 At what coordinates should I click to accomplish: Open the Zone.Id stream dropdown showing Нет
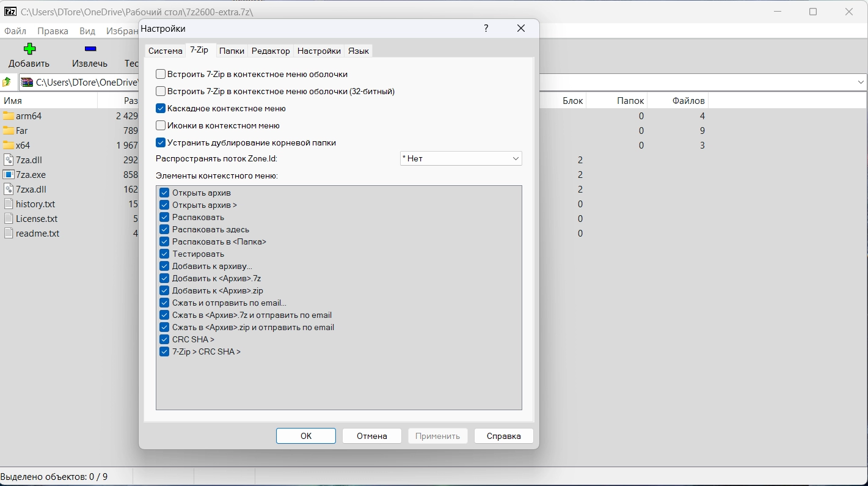(x=461, y=158)
